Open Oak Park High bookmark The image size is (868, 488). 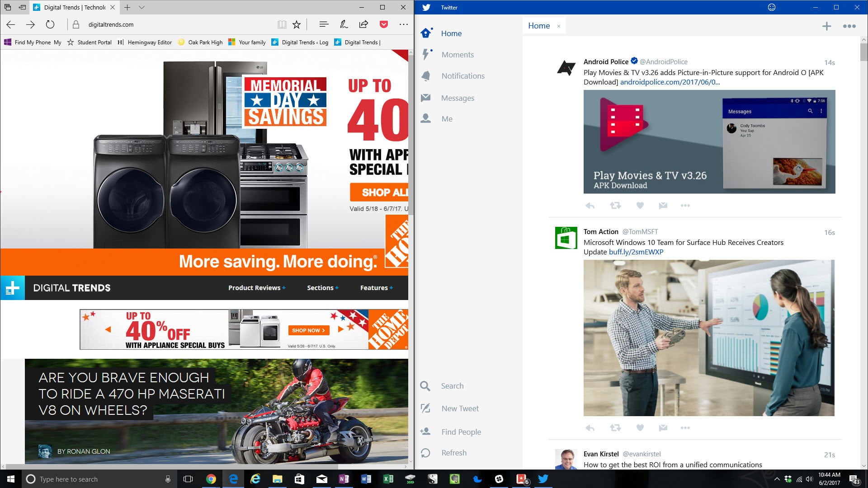(200, 42)
